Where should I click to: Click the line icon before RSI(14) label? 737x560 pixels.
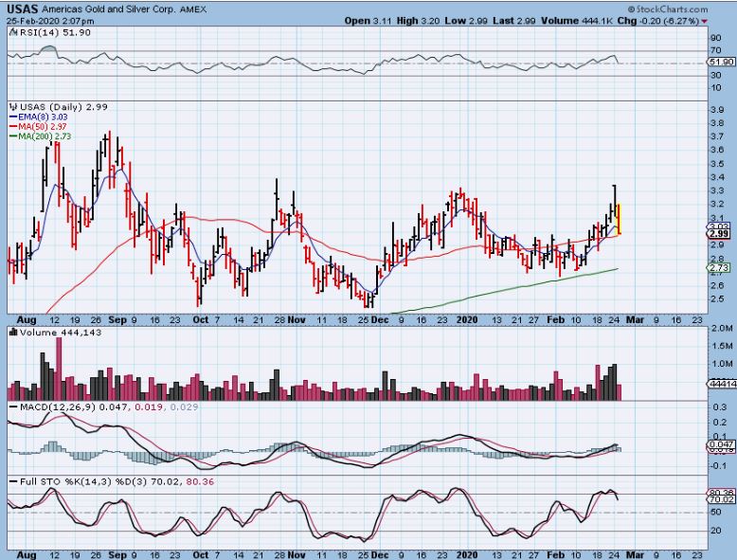point(13,32)
